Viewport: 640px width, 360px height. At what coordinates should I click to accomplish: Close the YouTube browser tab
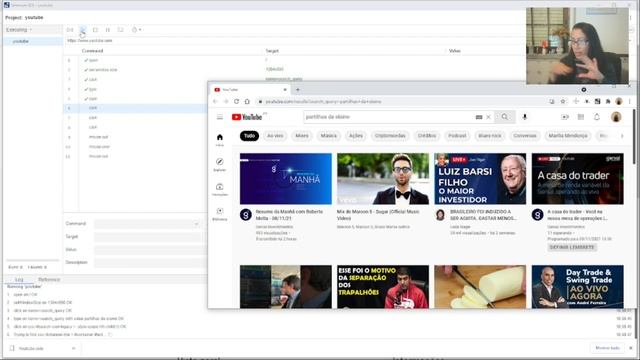(x=285, y=90)
